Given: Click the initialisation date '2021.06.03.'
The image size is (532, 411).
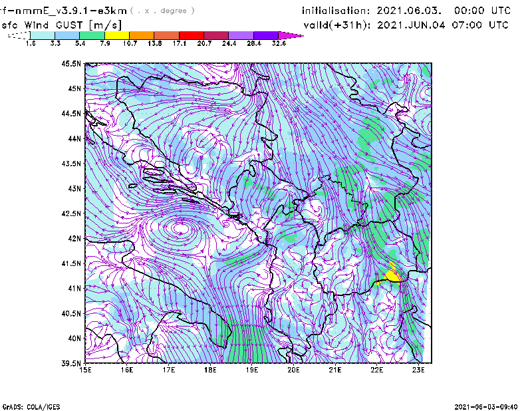Looking at the screenshot, I should pos(409,11).
